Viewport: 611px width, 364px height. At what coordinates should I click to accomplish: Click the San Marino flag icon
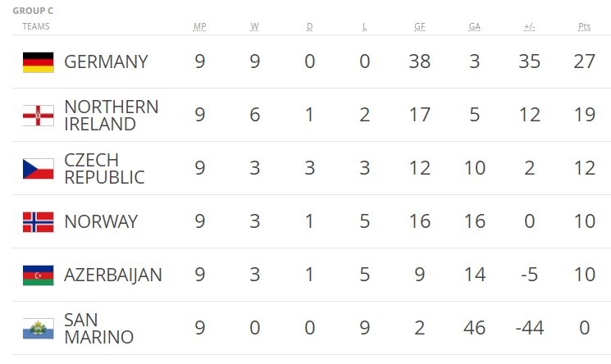[x=38, y=329]
